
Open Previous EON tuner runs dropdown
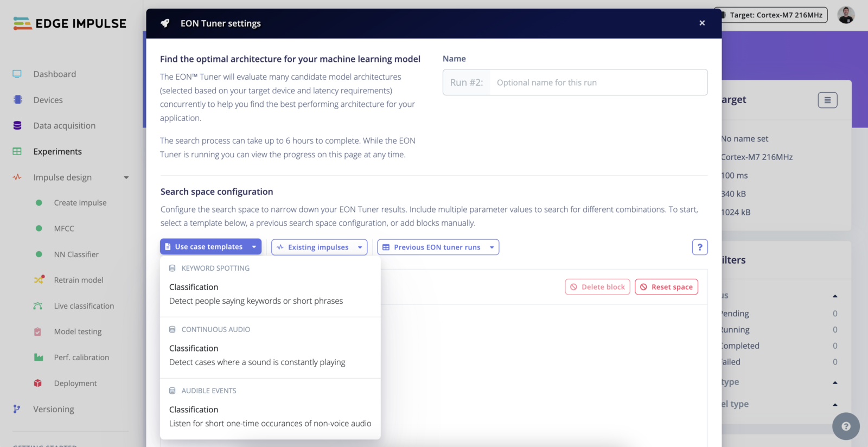438,247
